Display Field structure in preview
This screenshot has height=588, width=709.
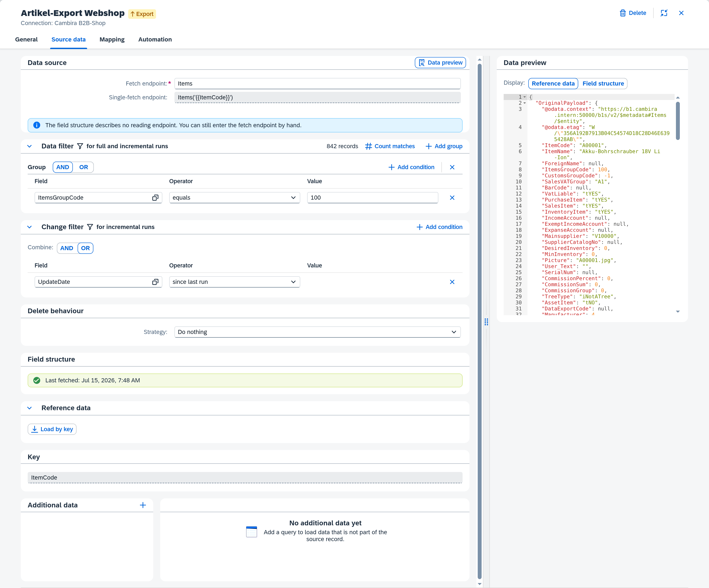click(x=603, y=83)
